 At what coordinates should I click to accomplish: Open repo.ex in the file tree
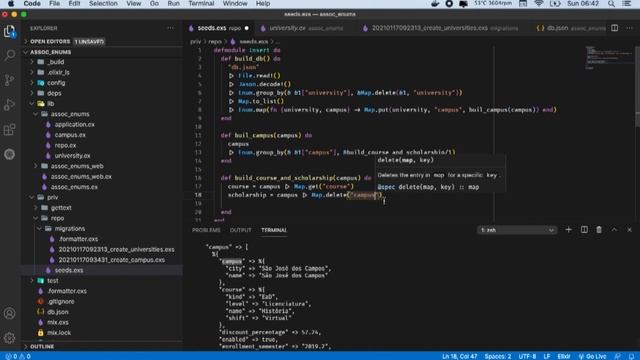coord(102,145)
